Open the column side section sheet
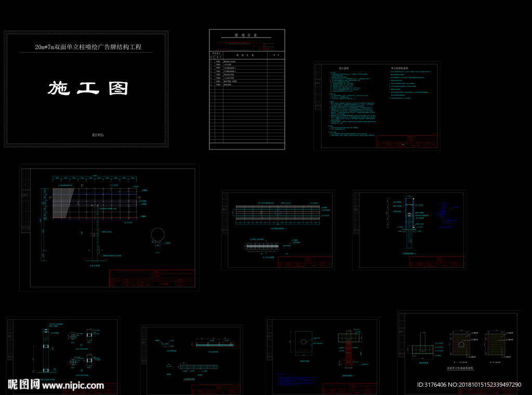 coord(409,230)
